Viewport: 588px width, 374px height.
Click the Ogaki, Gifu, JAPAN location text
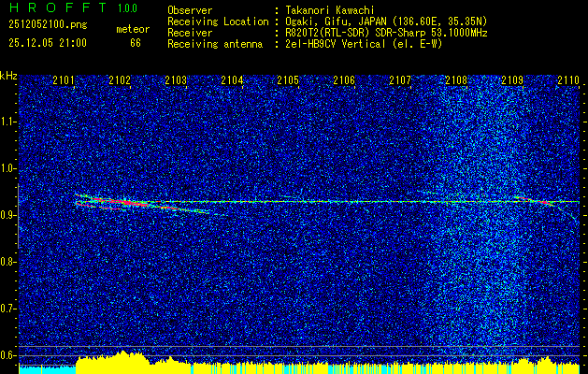pos(386,22)
